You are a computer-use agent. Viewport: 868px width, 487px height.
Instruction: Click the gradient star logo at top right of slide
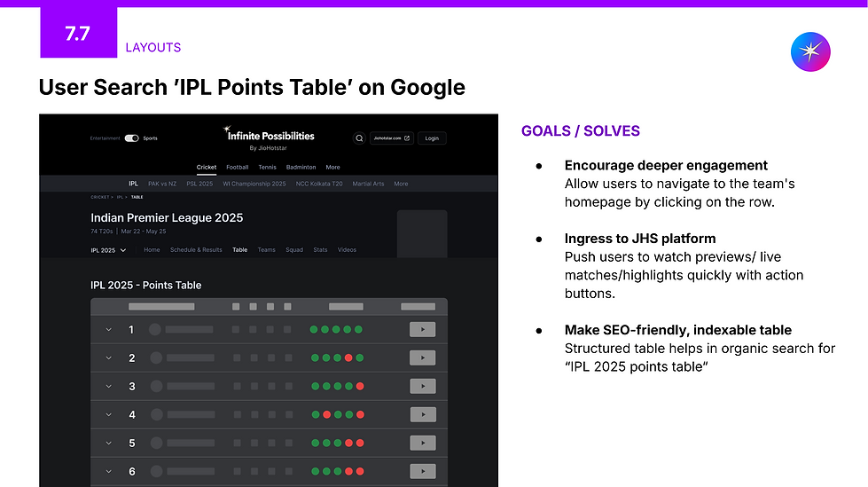point(810,51)
